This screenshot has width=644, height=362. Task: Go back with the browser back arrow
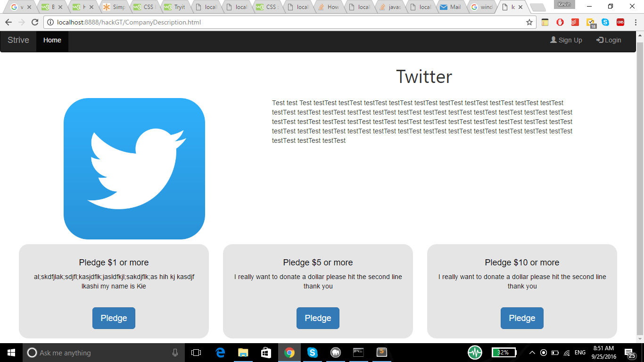(8, 22)
